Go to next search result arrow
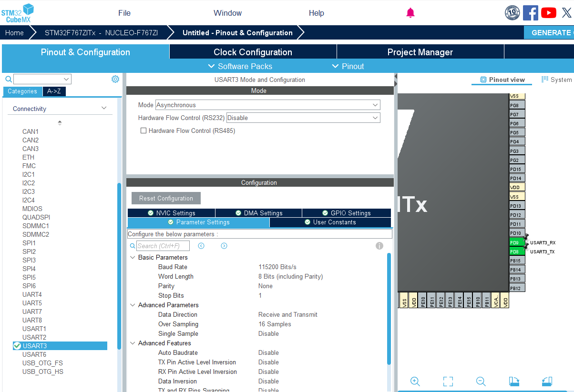The height and width of the screenshot is (392, 574). click(x=224, y=246)
